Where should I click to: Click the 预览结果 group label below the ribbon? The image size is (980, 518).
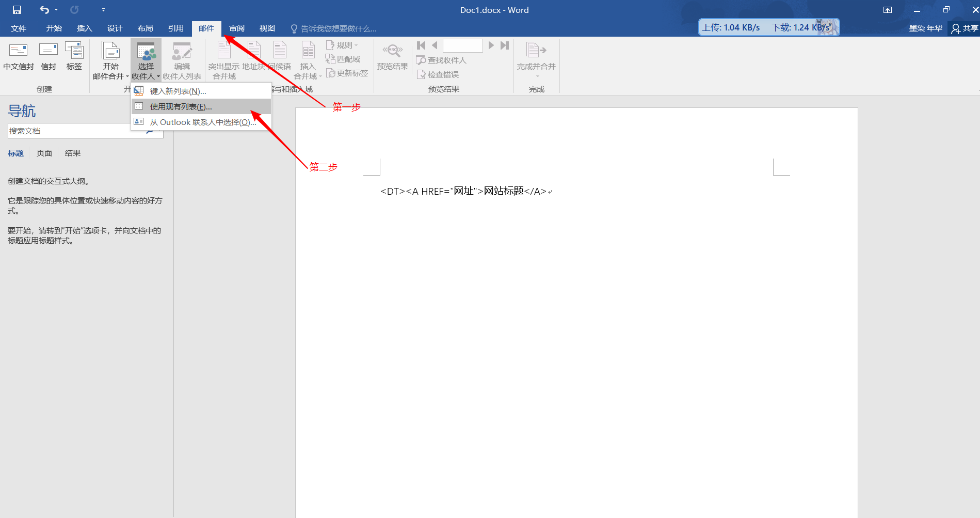[444, 89]
